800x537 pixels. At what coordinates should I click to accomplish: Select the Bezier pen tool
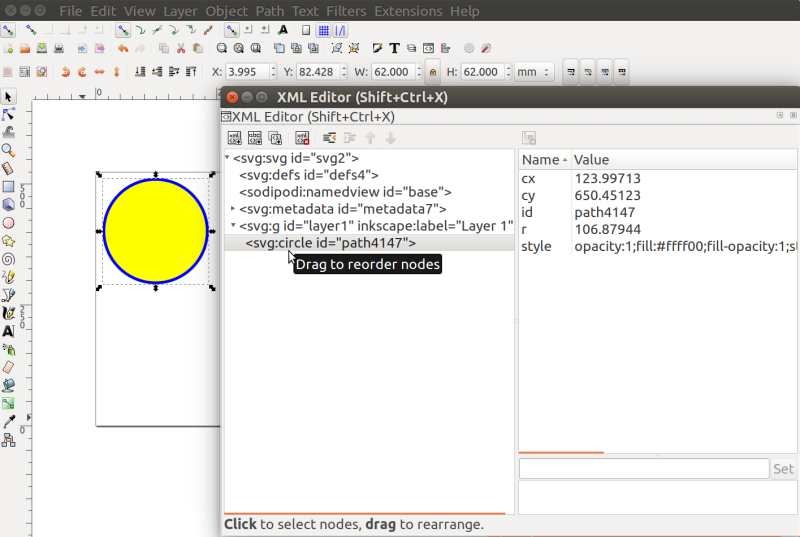[8, 295]
